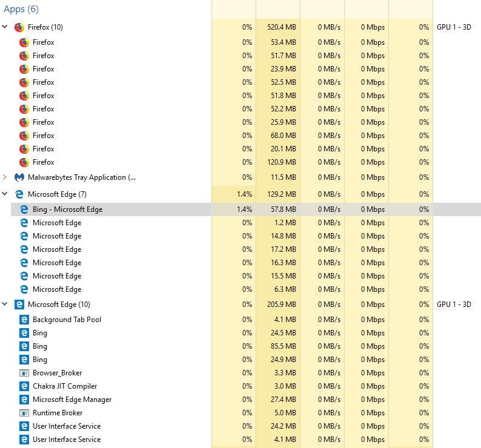
Task: Select the Firefox process using 51.7 MB
Action: point(246,56)
